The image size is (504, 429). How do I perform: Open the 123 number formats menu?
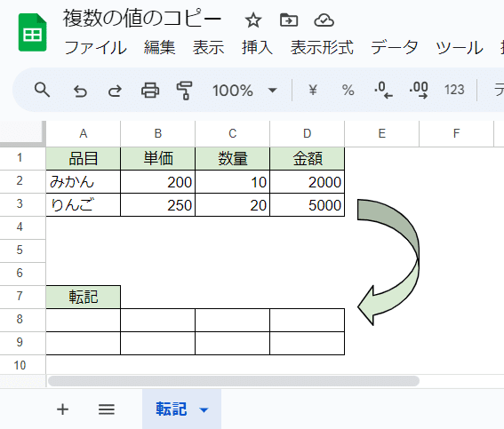point(454,90)
